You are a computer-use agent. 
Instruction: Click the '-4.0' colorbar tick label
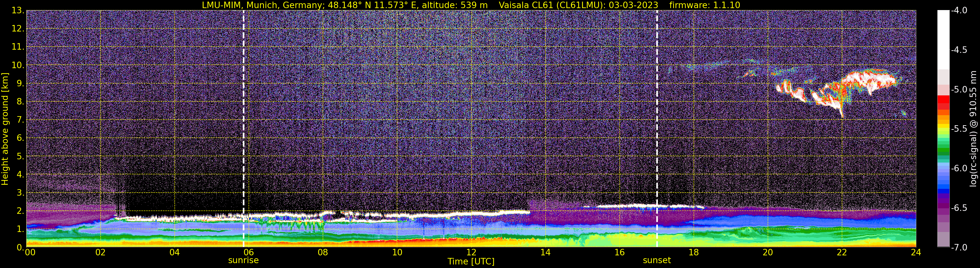pos(959,11)
